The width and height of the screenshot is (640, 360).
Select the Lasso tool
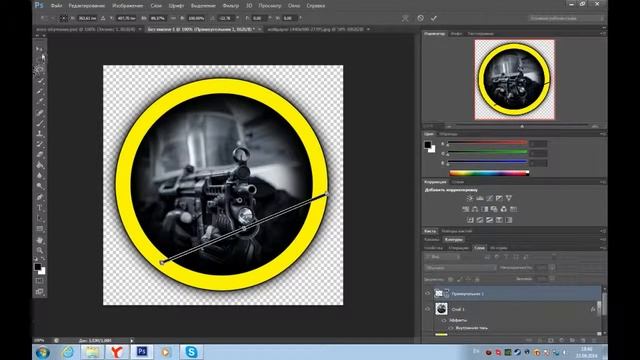(x=40, y=70)
